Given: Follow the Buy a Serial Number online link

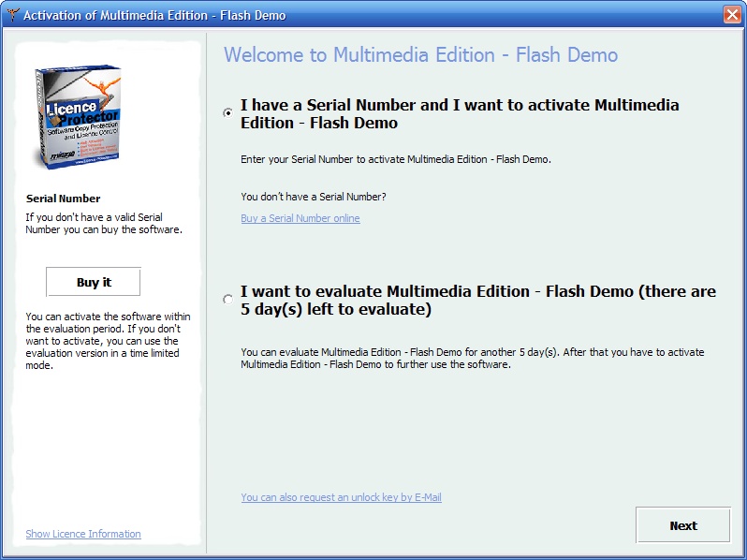Looking at the screenshot, I should click(x=300, y=218).
